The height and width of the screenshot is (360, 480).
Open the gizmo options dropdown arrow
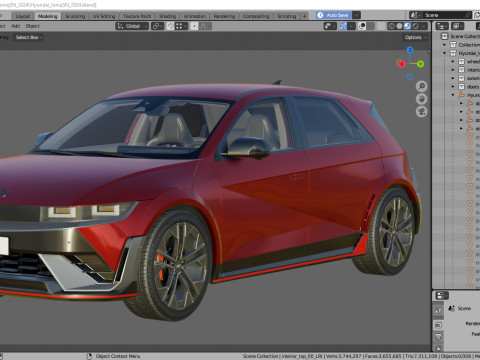[351, 26]
